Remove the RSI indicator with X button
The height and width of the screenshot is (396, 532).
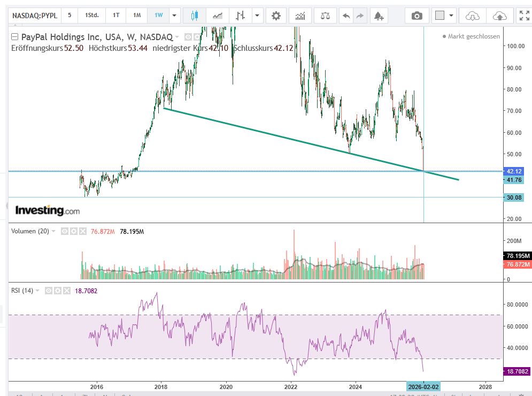[66, 291]
